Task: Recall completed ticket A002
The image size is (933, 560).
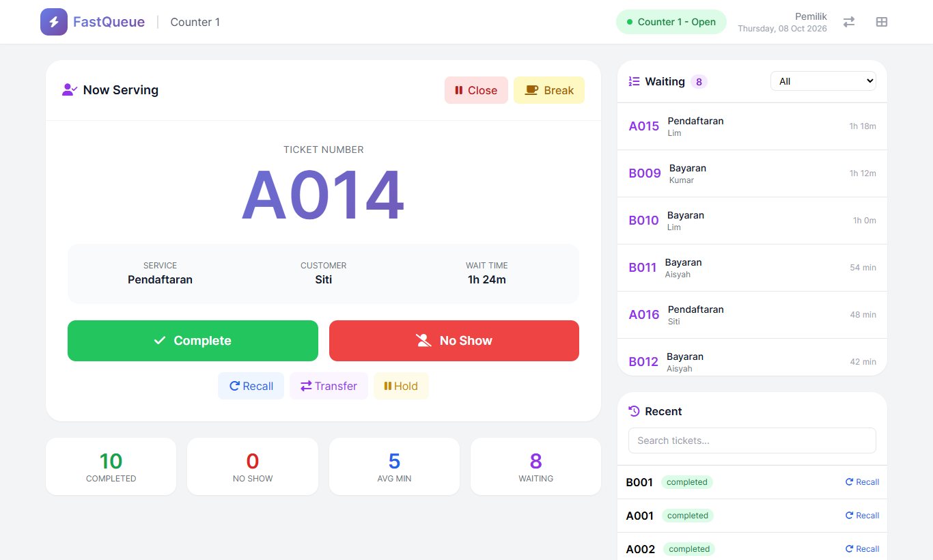Action: [x=862, y=549]
